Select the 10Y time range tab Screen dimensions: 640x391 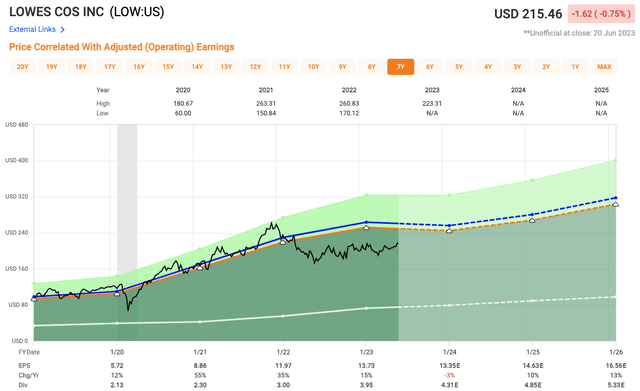tap(313, 67)
